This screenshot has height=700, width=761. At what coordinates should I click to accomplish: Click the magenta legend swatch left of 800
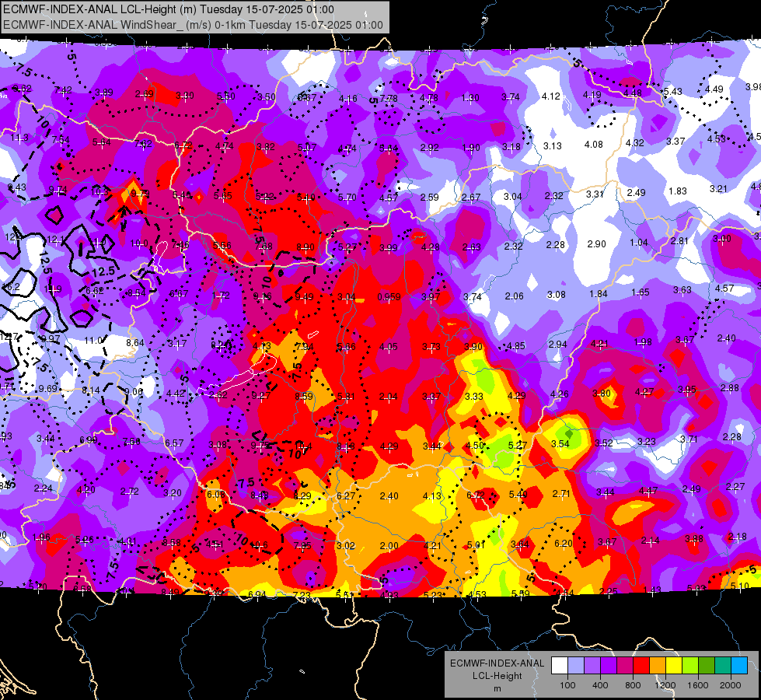625,666
